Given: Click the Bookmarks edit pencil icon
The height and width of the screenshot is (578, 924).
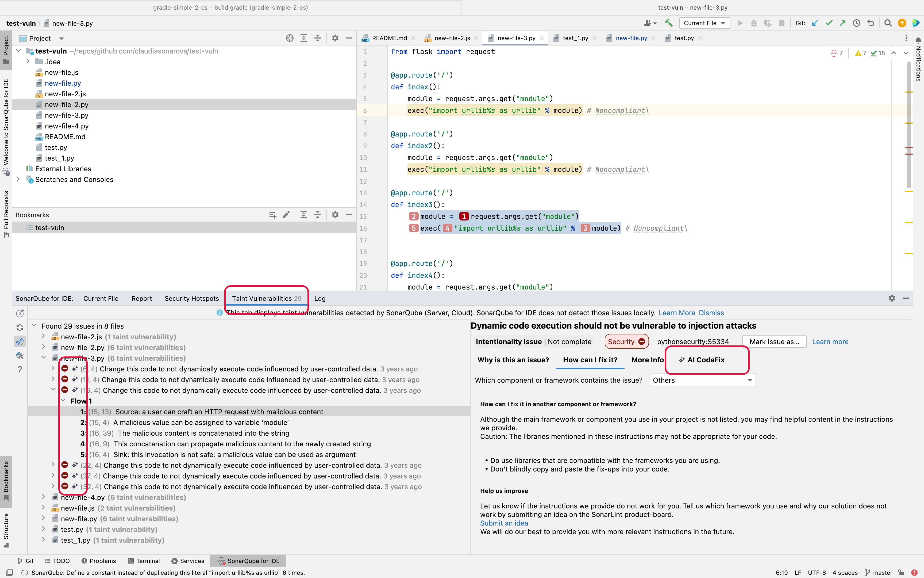Looking at the screenshot, I should (x=286, y=214).
